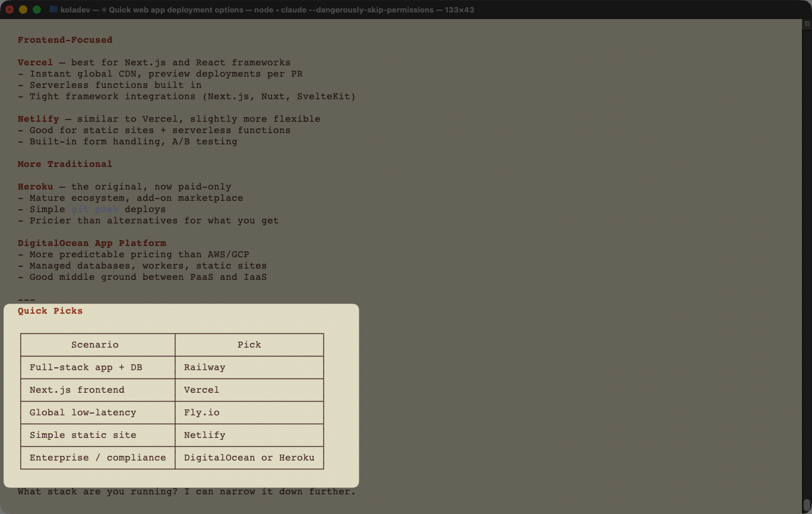Select the 'Fly.io' table cell
The width and height of the screenshot is (812, 514).
click(x=201, y=412)
